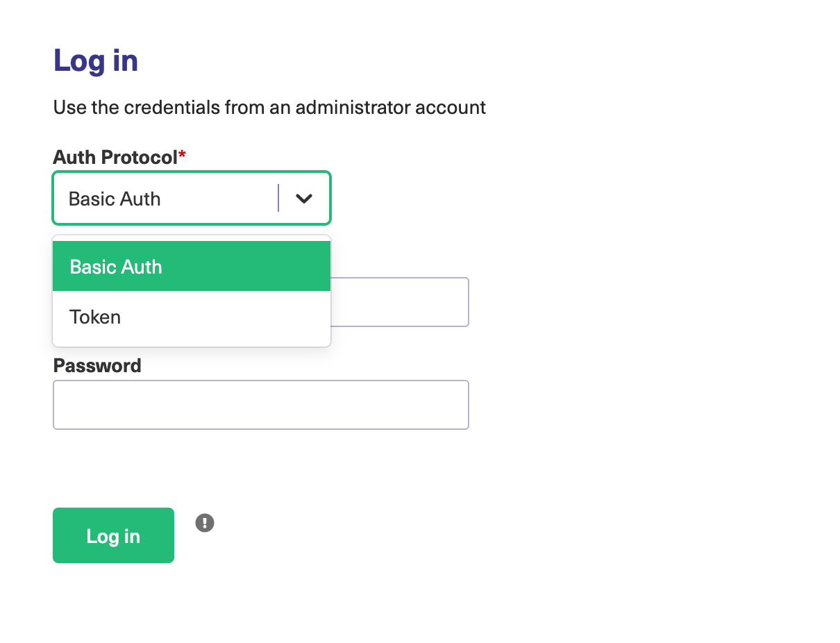Click the empty space below the Log in button

113,601
